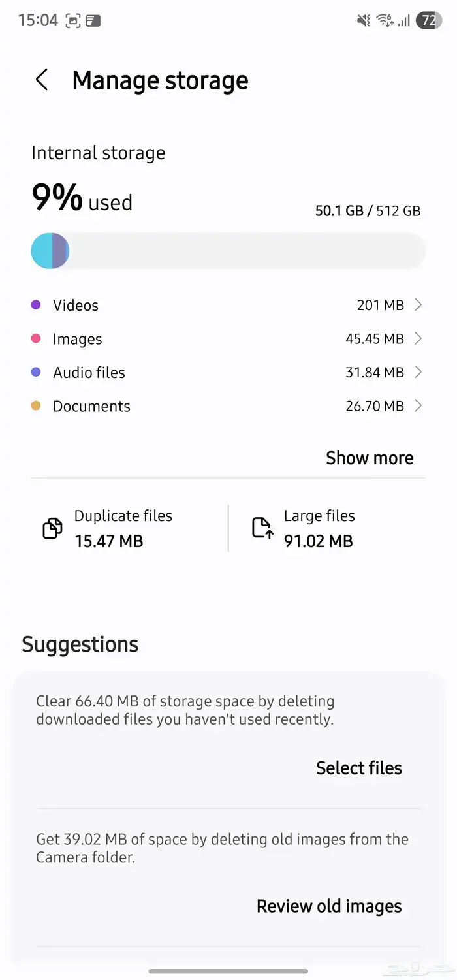Tap the screen recorder status icon
Viewport: 457px width, 980px height.
(73, 21)
